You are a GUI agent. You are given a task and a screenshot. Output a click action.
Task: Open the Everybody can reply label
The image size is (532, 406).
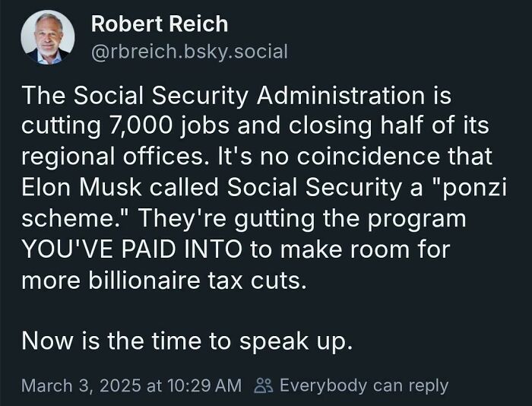point(363,385)
